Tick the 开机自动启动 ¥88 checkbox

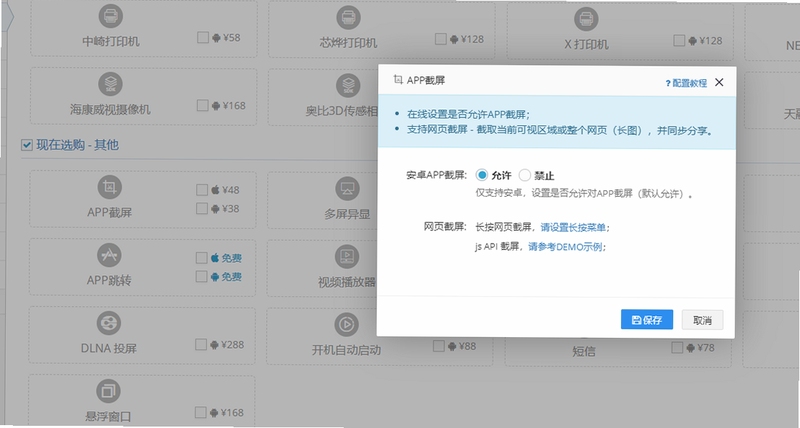[439, 346]
